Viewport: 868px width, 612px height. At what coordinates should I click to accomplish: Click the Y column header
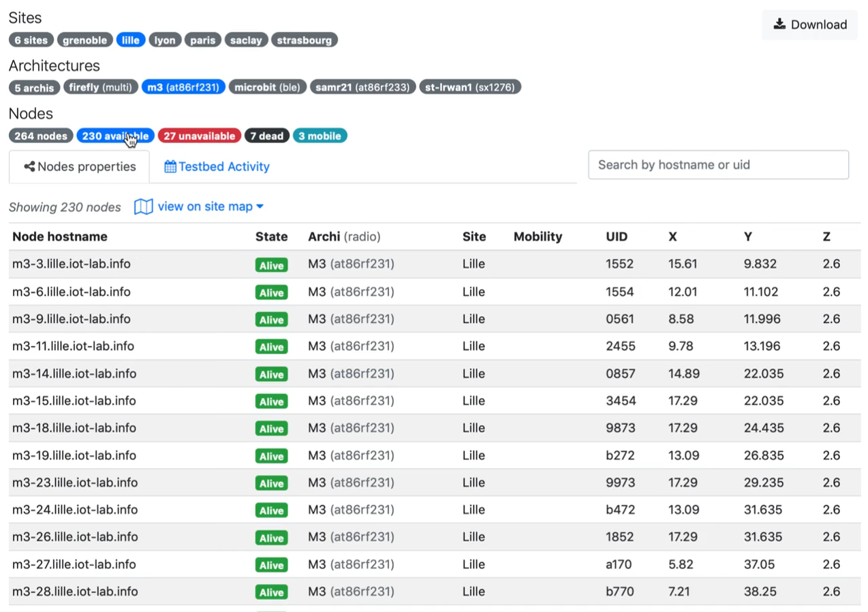pos(748,236)
